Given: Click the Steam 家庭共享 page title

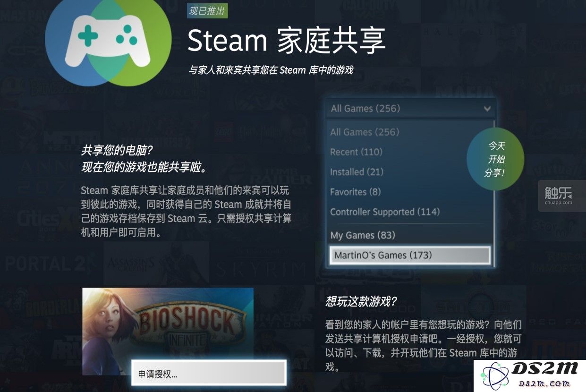Looking at the screenshot, I should 287,40.
